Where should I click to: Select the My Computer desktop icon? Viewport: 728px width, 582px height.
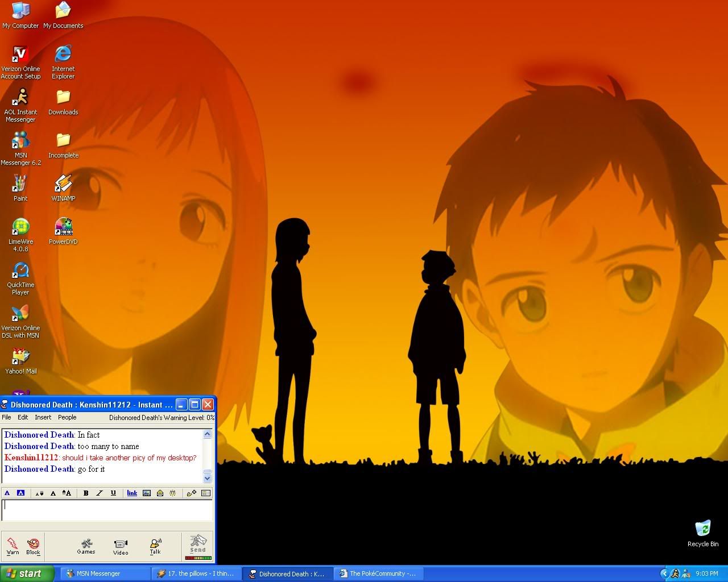[x=20, y=15]
